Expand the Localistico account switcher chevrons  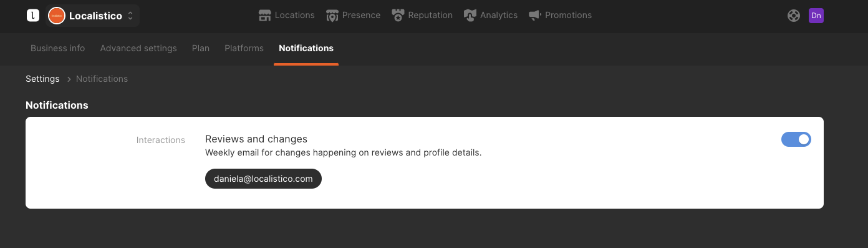coord(130,16)
